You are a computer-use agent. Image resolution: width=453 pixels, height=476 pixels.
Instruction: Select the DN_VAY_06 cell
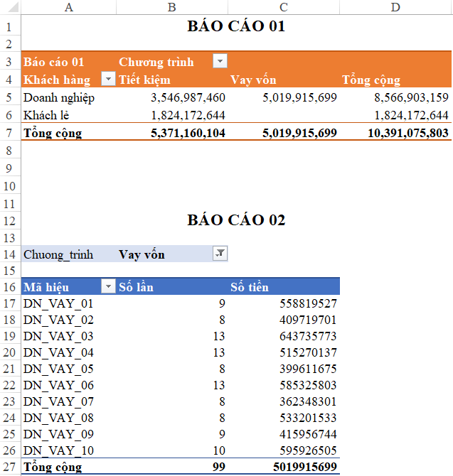pos(58,386)
